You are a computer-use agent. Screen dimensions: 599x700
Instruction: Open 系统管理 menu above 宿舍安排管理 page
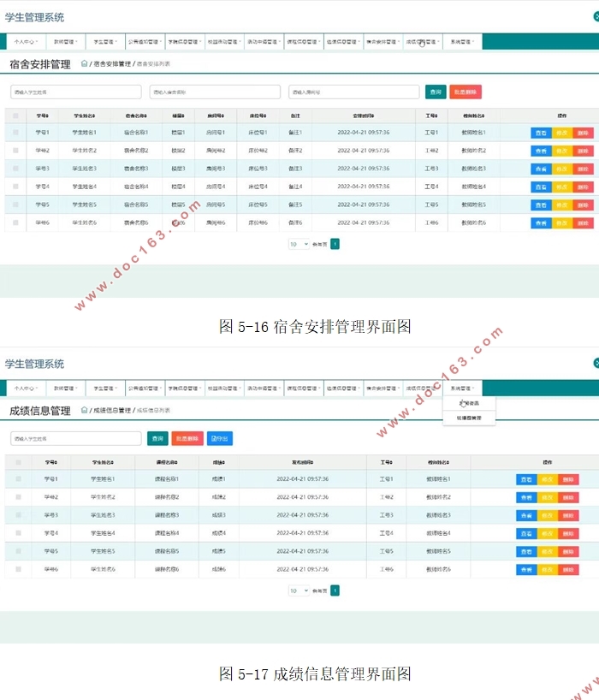[462, 42]
